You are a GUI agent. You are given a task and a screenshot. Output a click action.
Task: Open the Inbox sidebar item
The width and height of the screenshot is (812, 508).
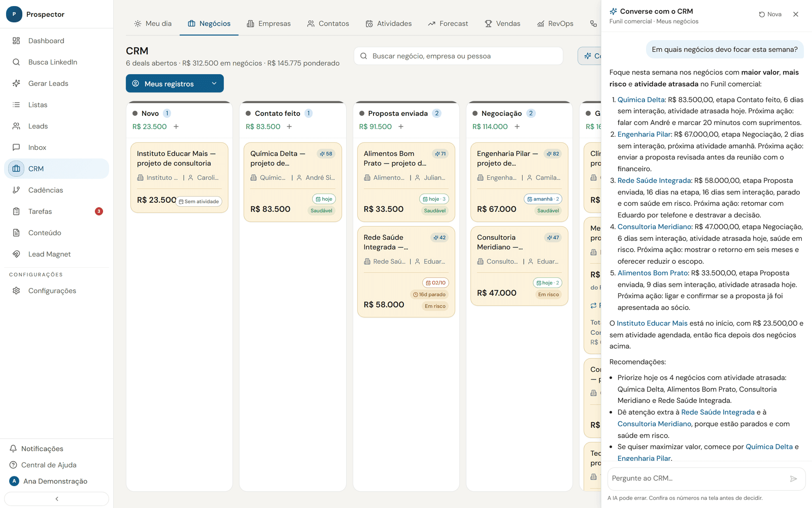click(56, 147)
